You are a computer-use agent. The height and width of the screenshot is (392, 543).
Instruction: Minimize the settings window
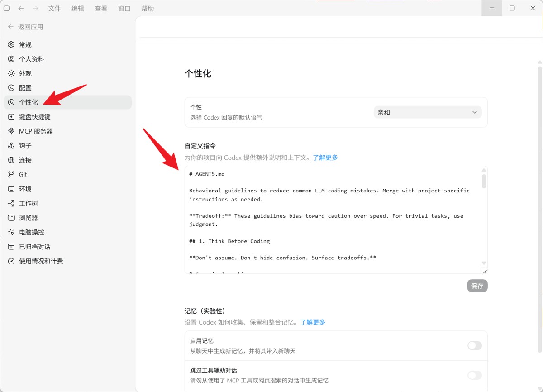(492, 8)
